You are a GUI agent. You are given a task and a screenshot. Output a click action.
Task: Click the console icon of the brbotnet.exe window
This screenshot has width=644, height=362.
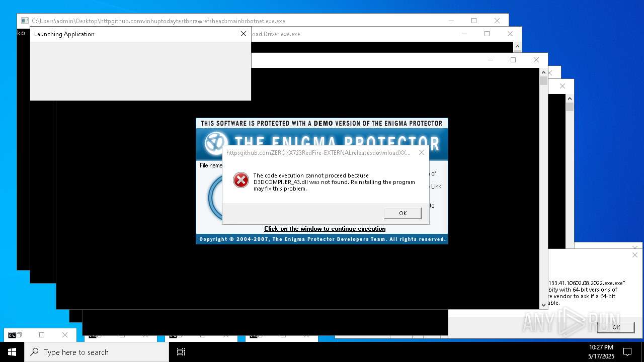click(25, 21)
